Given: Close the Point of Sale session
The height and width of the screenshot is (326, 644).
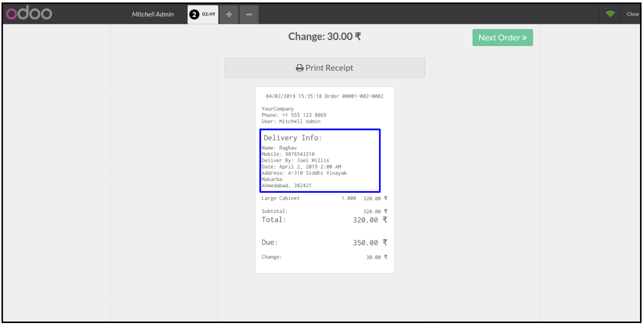Looking at the screenshot, I should (633, 14).
